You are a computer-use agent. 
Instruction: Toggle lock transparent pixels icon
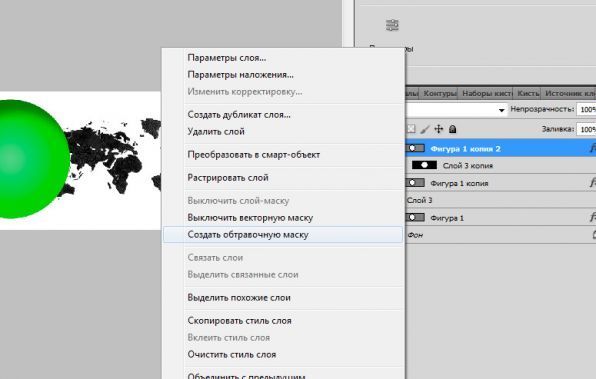pyautogui.click(x=411, y=129)
